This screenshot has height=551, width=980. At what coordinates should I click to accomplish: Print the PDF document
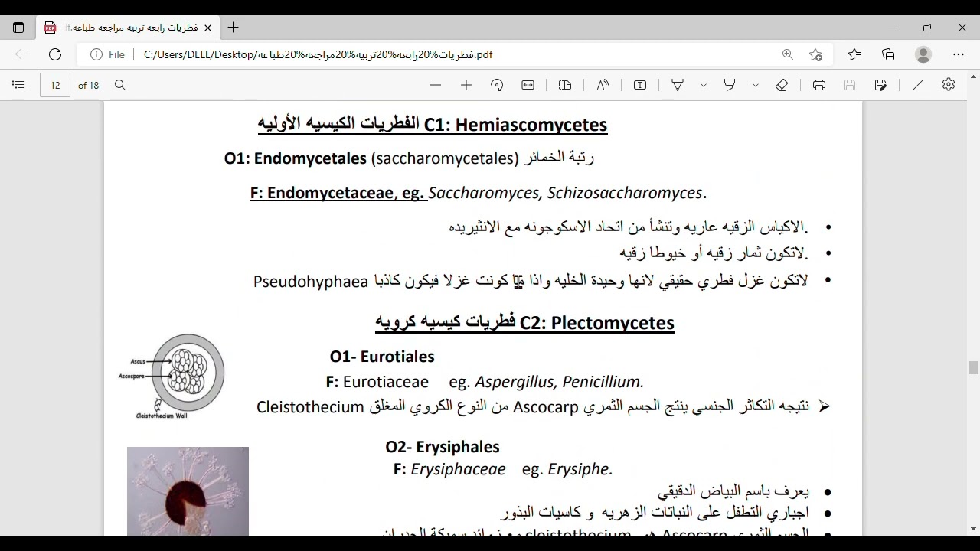pyautogui.click(x=819, y=85)
